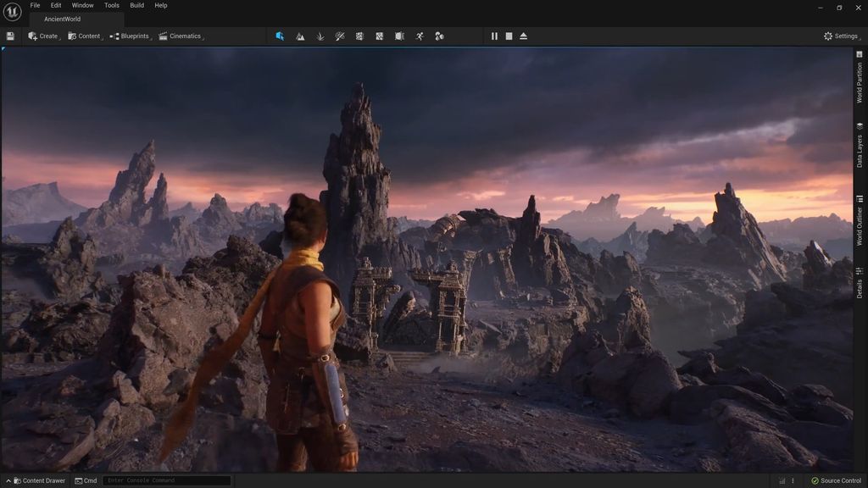The image size is (868, 488).
Task: Stop the running simulation
Action: (509, 36)
